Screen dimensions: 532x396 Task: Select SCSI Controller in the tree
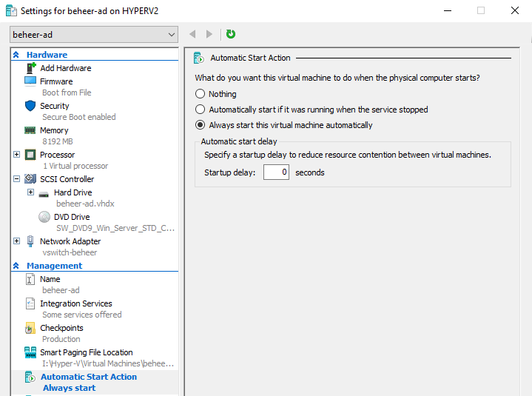67,179
